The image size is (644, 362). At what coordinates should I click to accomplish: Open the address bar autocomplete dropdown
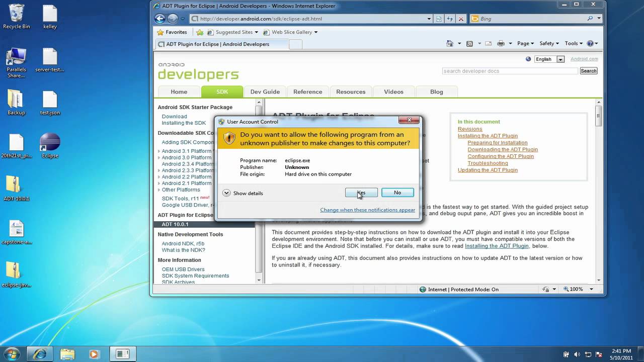pyautogui.click(x=429, y=19)
